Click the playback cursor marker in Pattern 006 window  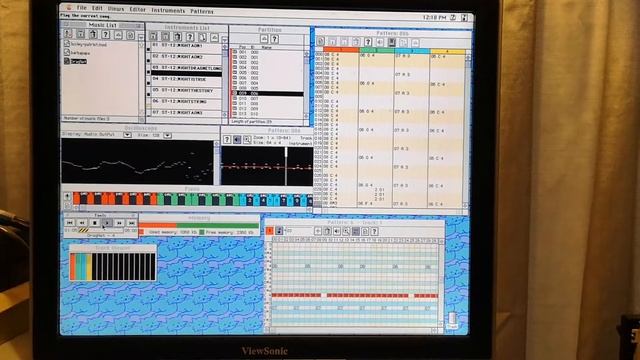point(286,165)
